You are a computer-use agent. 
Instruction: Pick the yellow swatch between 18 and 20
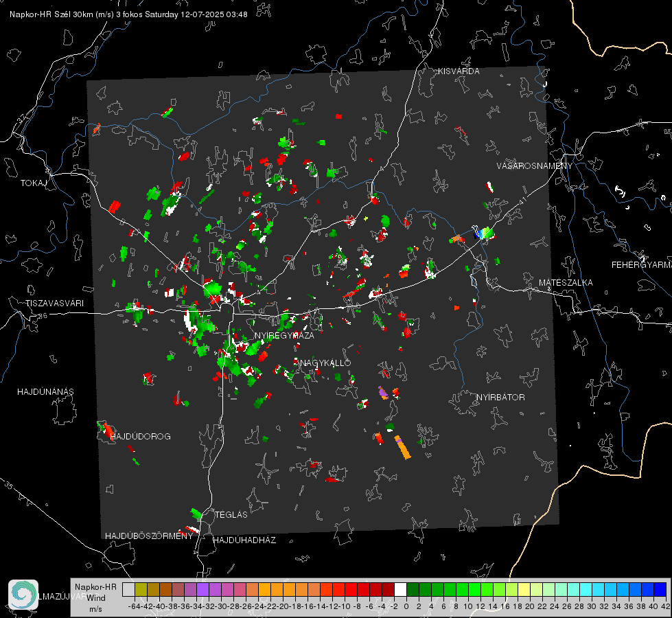coord(524,589)
